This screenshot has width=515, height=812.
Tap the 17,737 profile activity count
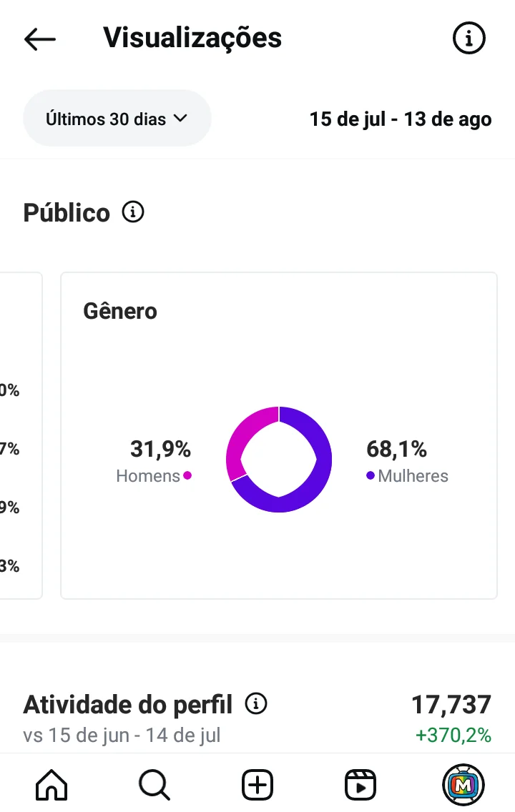coord(451,704)
